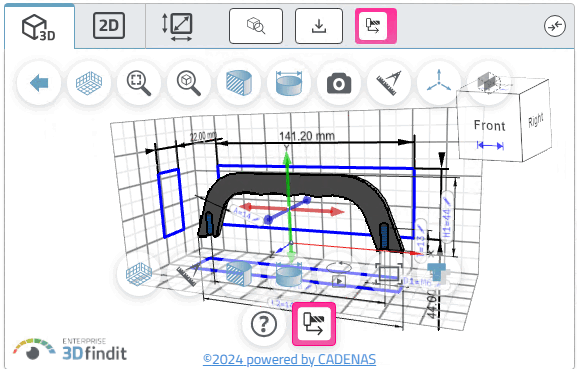Collapse the viewer with the round arrows icon
578x369 pixels.
click(555, 26)
